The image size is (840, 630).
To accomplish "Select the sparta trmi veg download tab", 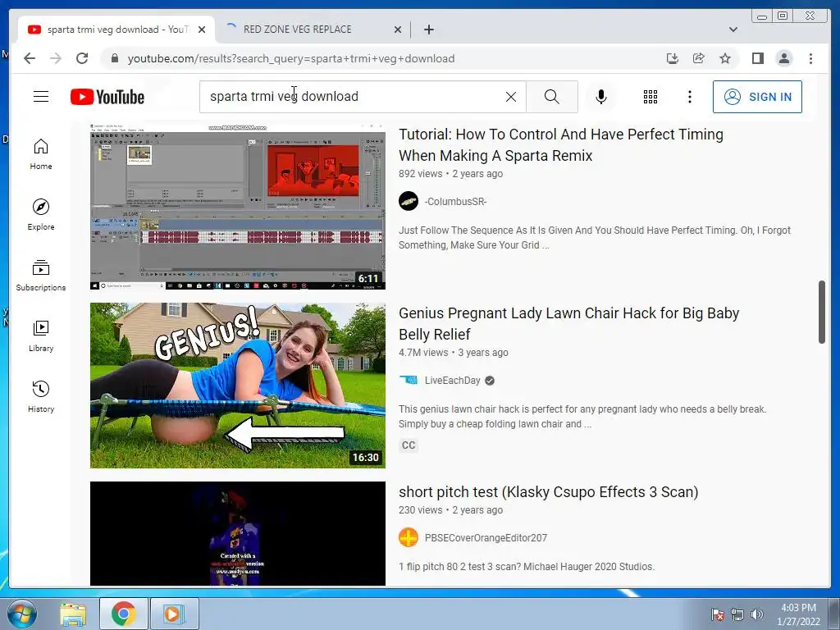I will point(116,30).
